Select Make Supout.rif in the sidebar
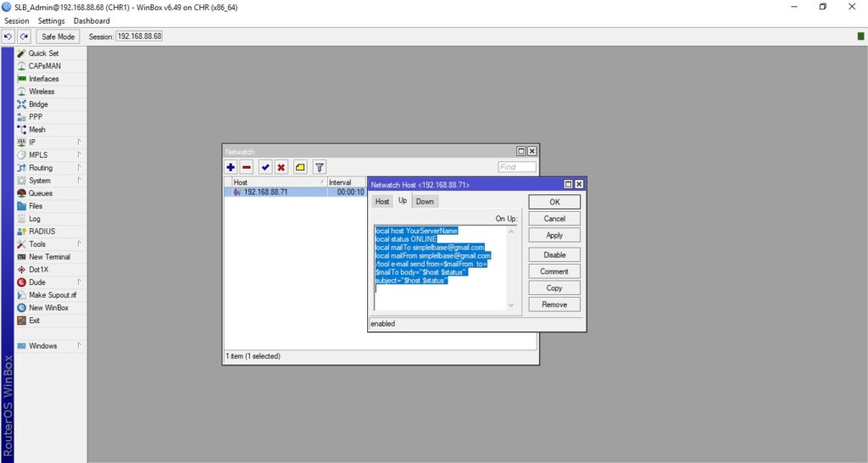The width and height of the screenshot is (868, 463). click(50, 295)
